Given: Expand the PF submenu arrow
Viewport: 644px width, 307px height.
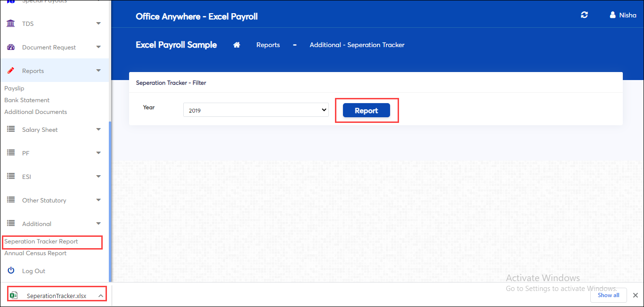Looking at the screenshot, I should (x=98, y=153).
